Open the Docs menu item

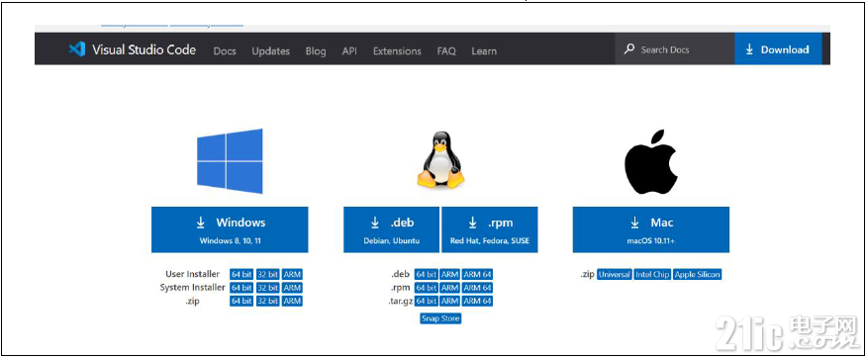pyautogui.click(x=225, y=50)
